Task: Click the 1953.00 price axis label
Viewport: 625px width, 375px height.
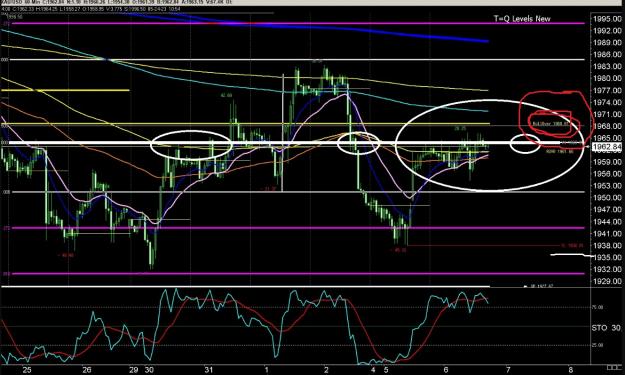Action: [x=607, y=186]
